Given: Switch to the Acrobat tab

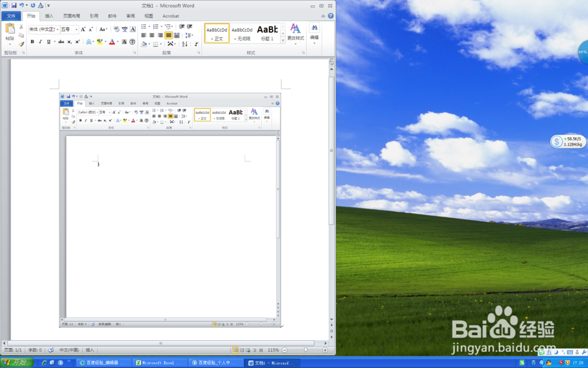Looking at the screenshot, I should coord(171,16).
